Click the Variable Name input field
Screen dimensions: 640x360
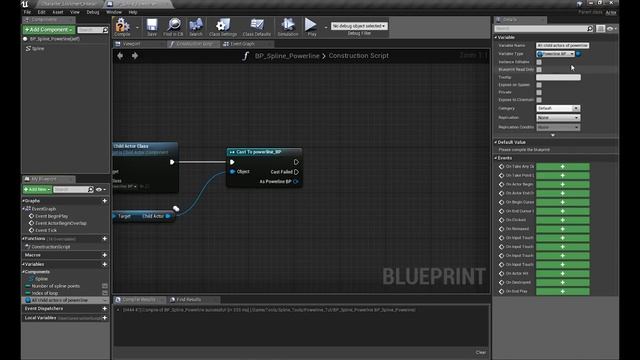[x=562, y=45]
